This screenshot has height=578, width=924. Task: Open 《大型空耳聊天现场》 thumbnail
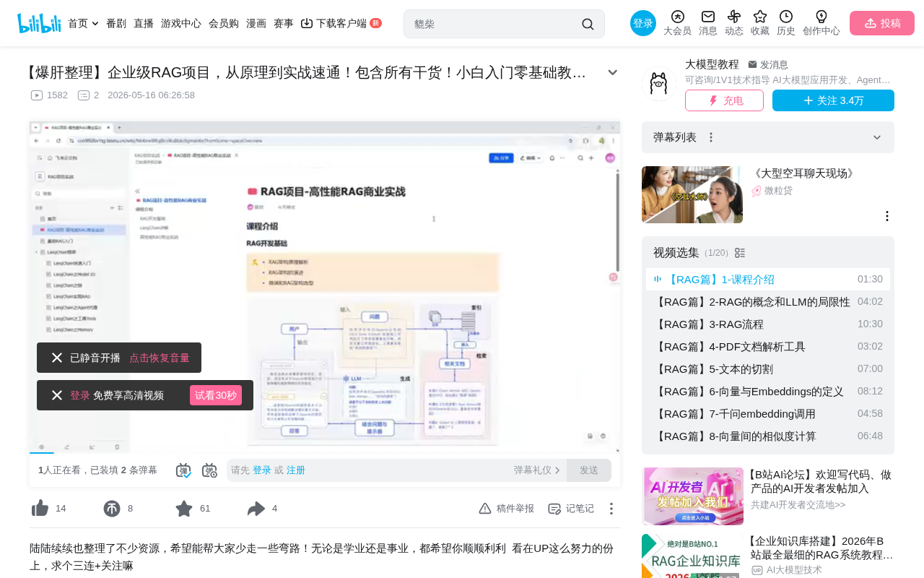click(x=692, y=194)
